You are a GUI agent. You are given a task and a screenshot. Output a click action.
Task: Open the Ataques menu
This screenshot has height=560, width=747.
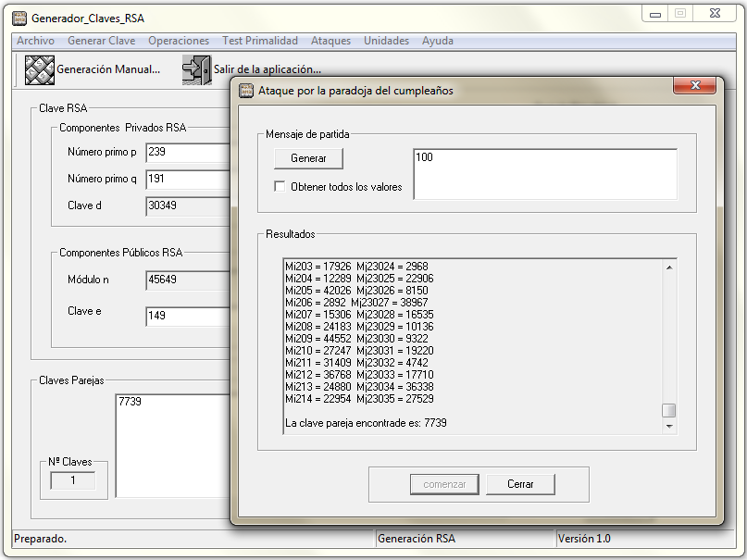[330, 41]
